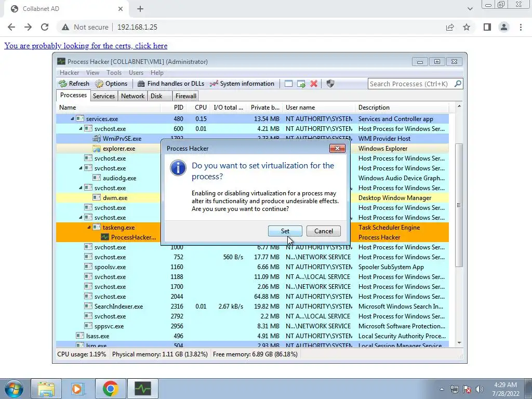Screen dimensions: 532x399
Task: Open the Tools menu
Action: click(x=114, y=73)
